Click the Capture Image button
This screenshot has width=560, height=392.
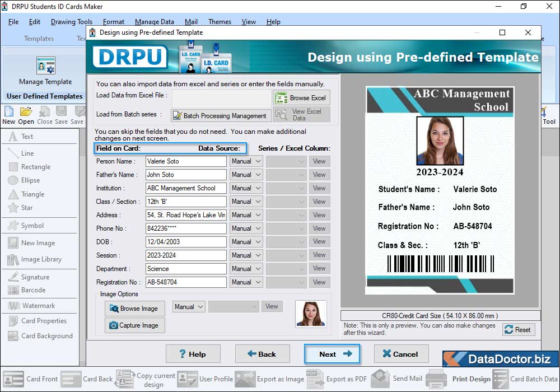(134, 325)
